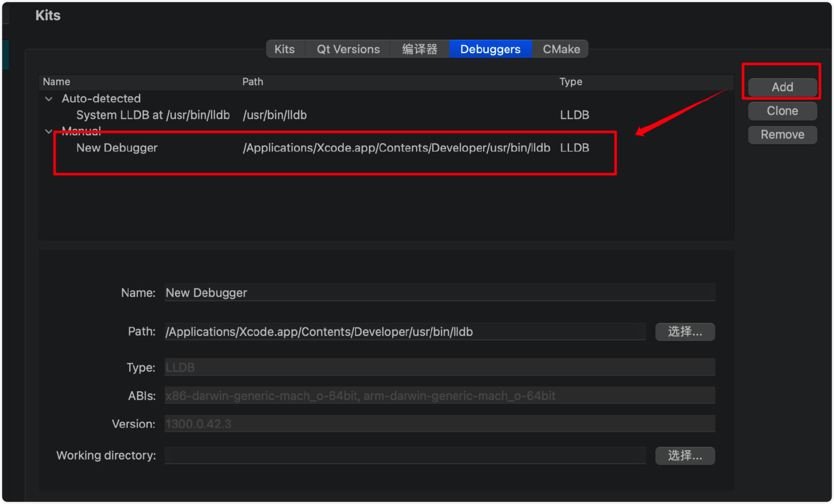Image resolution: width=834 pixels, height=504 pixels.
Task: Collapse the Manual tree group
Action: coord(49,131)
